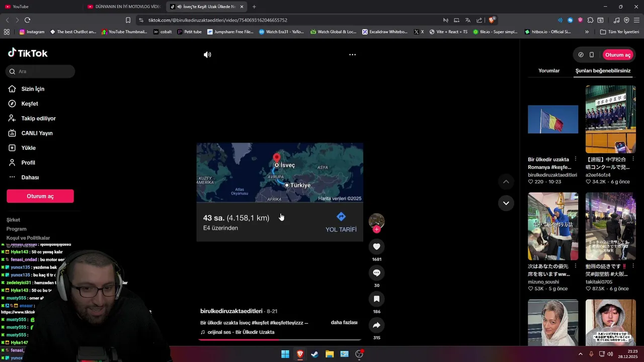Open the 'Profil' page
The width and height of the screenshot is (644, 362).
[28, 163]
